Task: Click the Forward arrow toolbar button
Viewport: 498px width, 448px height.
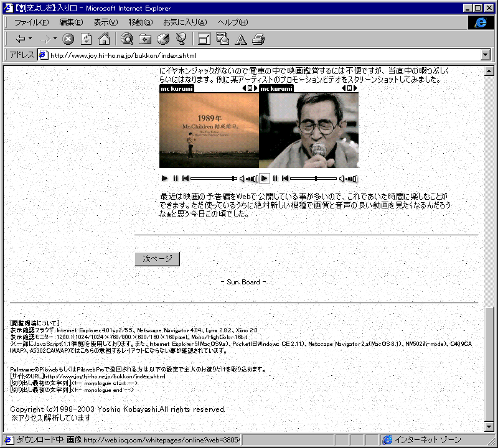Action: tap(45, 39)
